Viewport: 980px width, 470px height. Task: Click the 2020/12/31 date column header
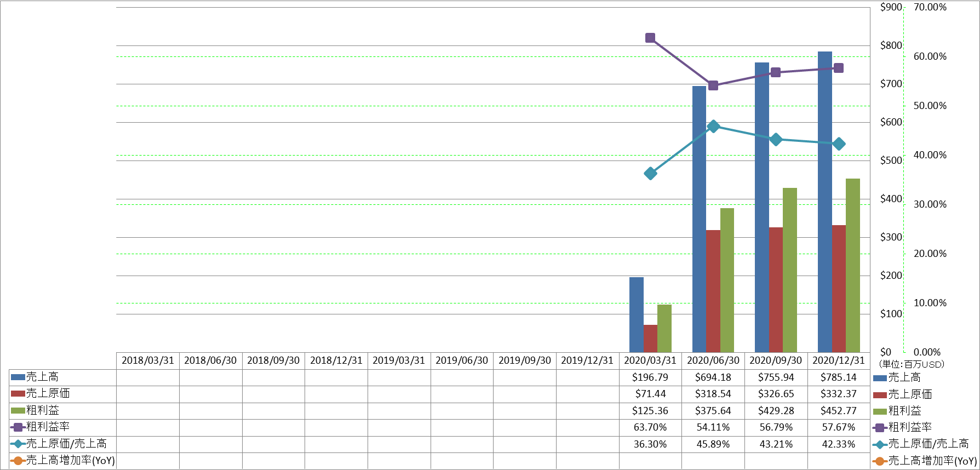click(x=839, y=360)
